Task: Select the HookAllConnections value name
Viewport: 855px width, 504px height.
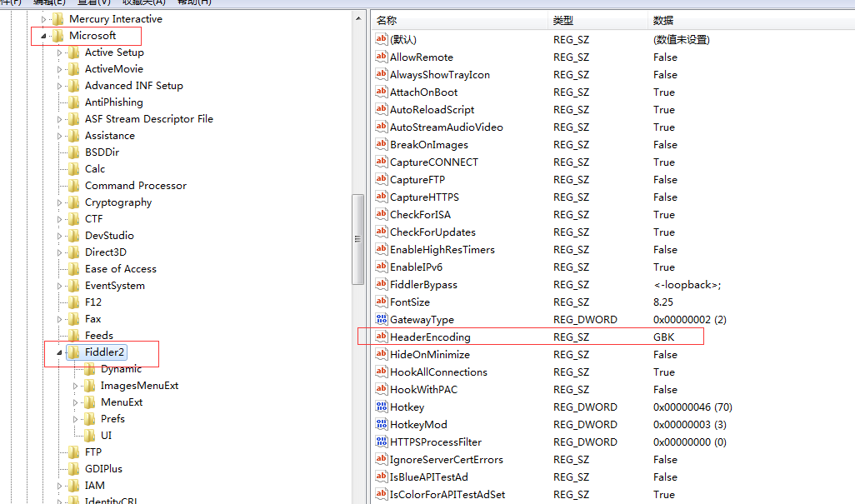Action: pos(439,372)
